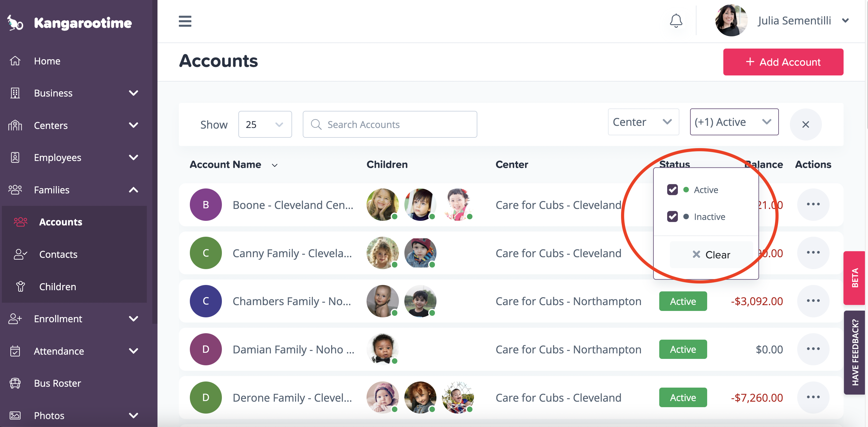Click the Home icon in the sidebar
This screenshot has height=427, width=868.
coord(15,61)
